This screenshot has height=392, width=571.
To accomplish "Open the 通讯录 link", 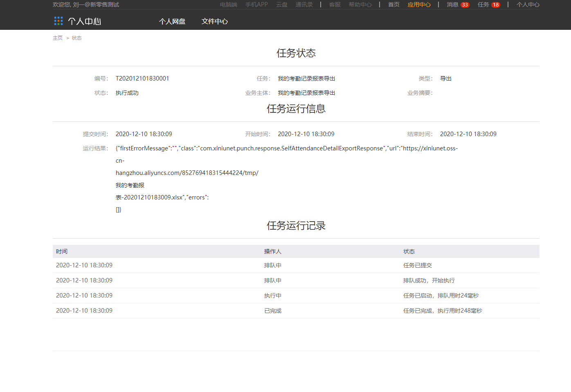I will [304, 4].
